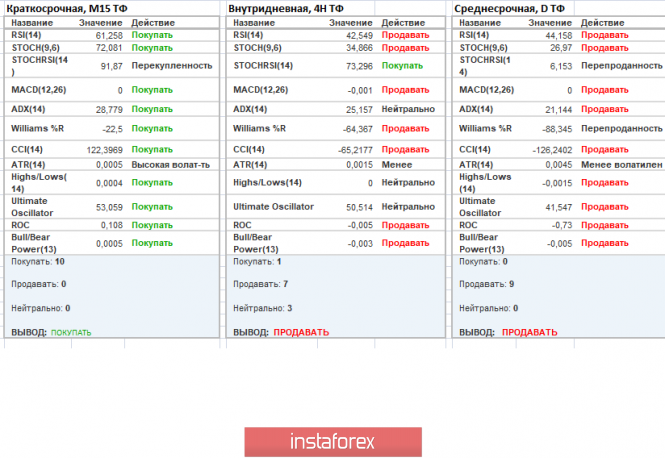The image size is (665, 458).
Task: Select the 'Краткосрочная, М15 ТФ' table title
Action: (67, 8)
